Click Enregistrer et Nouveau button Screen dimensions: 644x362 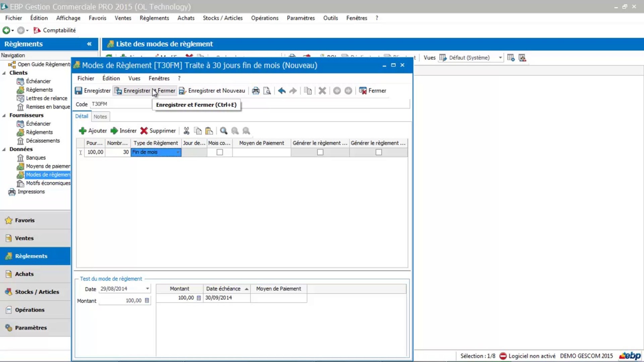pyautogui.click(x=212, y=91)
